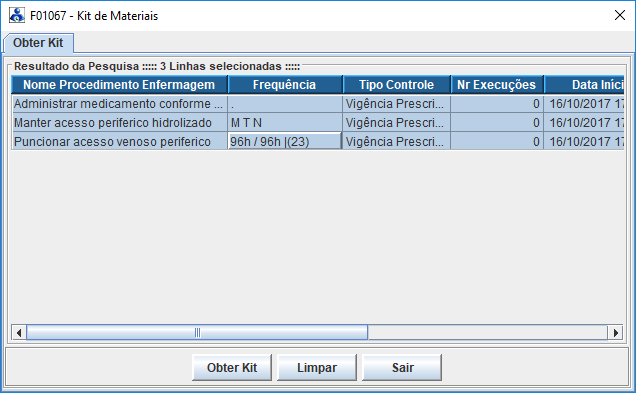Image resolution: width=636 pixels, height=393 pixels.
Task: Click the scrollbar track right of thumb
Action: [488, 333]
